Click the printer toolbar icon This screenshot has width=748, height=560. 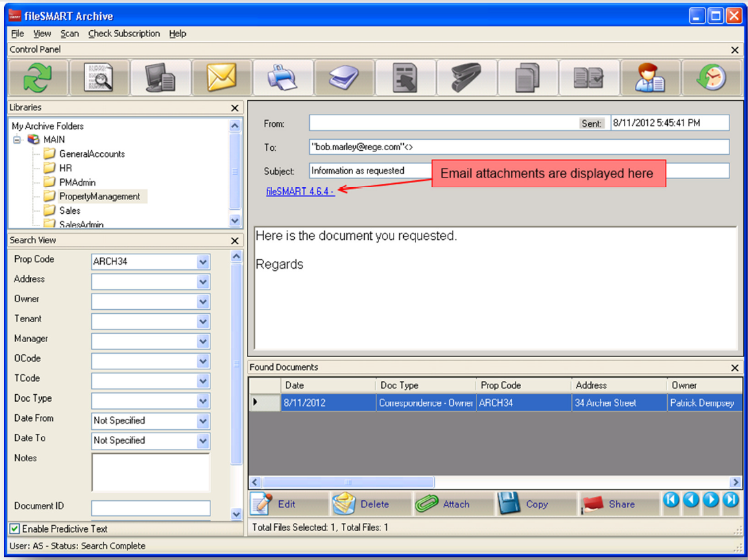tap(282, 77)
